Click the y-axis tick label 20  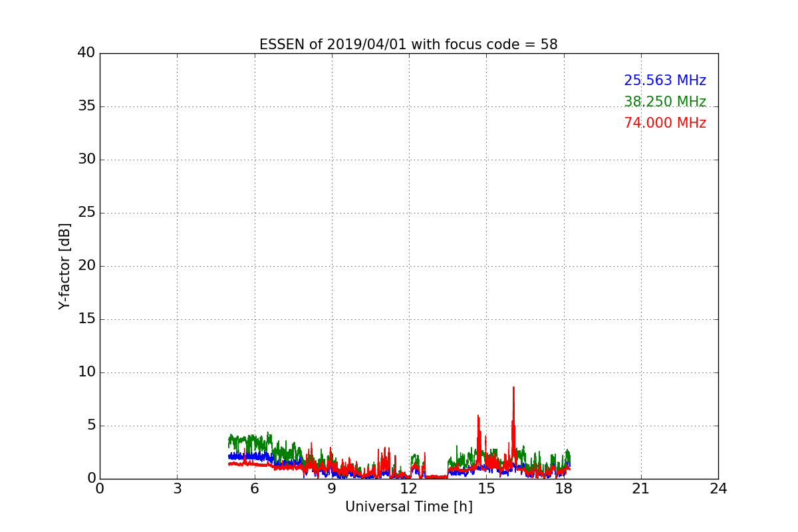tap(86, 266)
